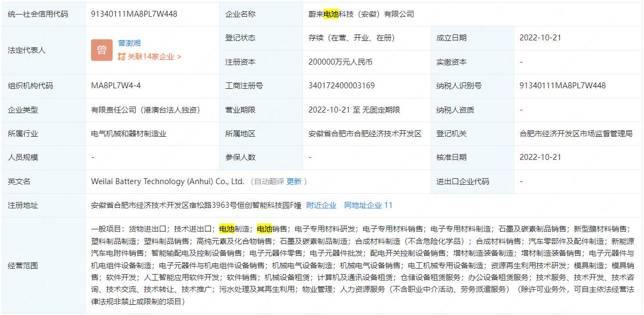The width and height of the screenshot is (644, 315).
Task: Click the related-companies icon before 关联14家企业
Action: pos(122,57)
